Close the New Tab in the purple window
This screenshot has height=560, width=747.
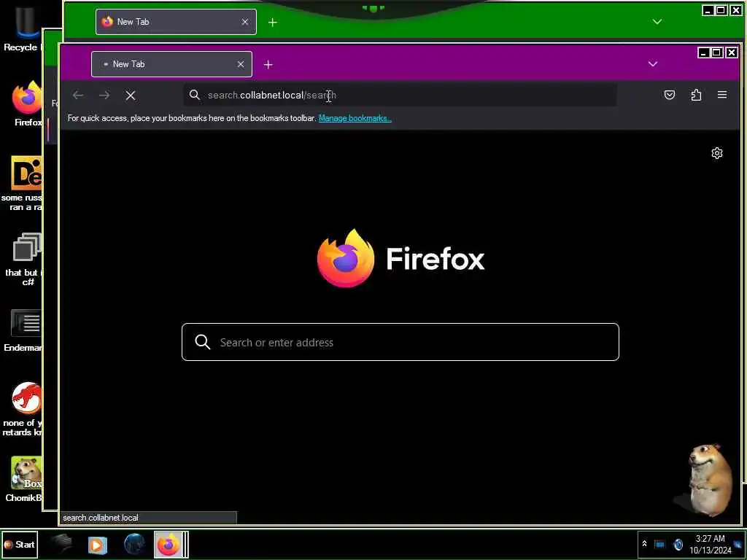click(241, 64)
